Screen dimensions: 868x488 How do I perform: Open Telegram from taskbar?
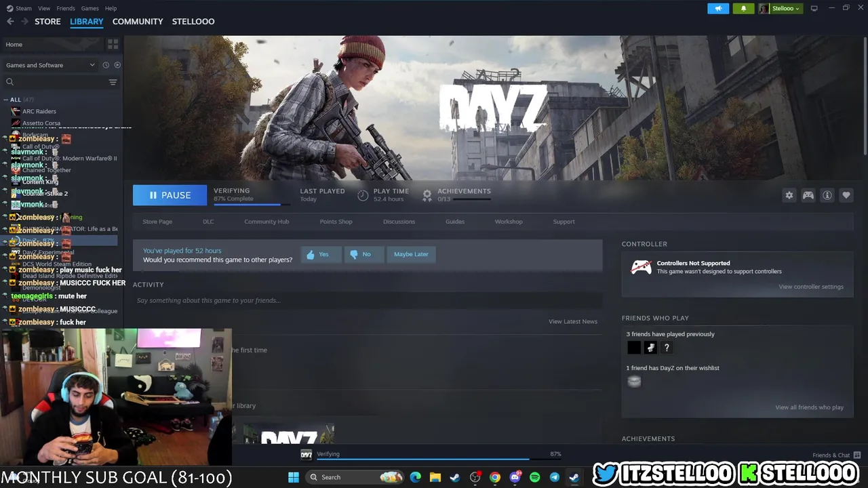tap(555, 477)
